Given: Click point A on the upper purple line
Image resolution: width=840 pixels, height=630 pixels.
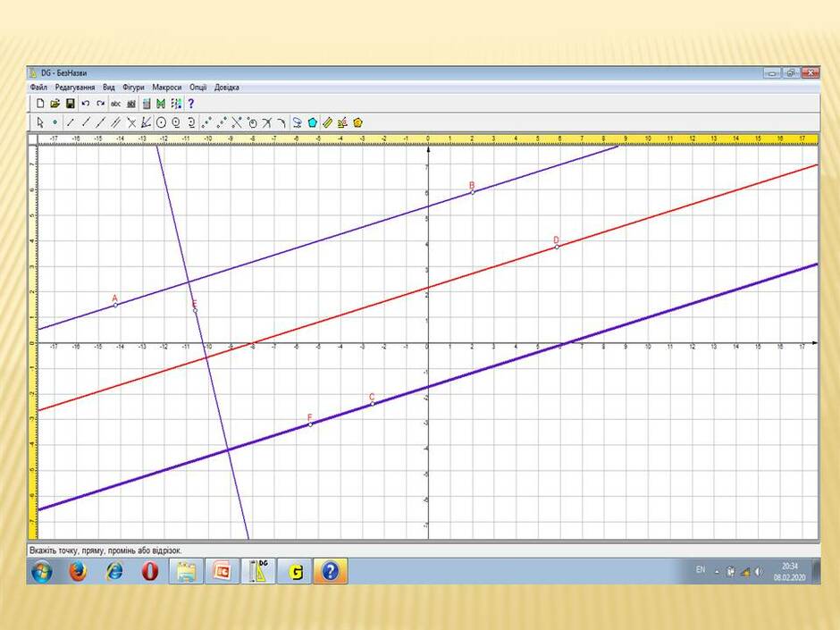Looking at the screenshot, I should (x=115, y=306).
